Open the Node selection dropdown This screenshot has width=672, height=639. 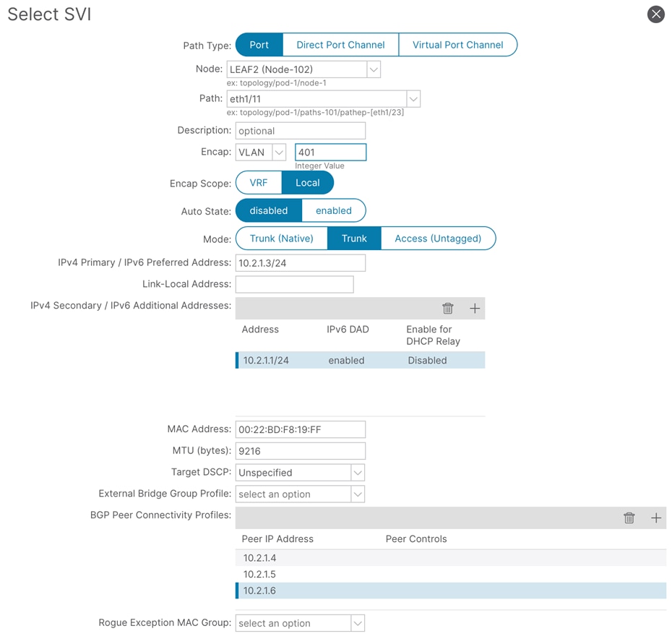[373, 69]
